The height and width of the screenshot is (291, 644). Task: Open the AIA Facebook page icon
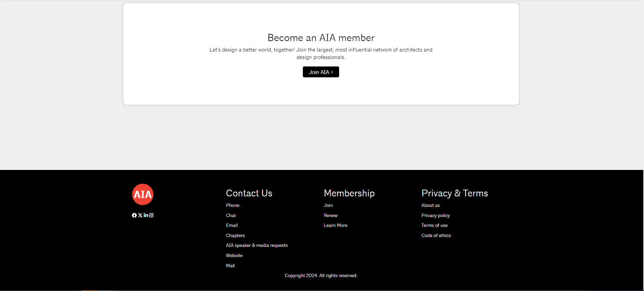point(134,215)
